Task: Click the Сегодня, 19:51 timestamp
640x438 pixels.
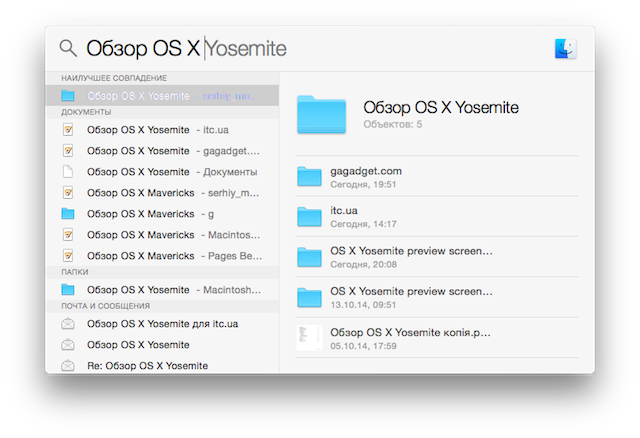Action: 363,185
